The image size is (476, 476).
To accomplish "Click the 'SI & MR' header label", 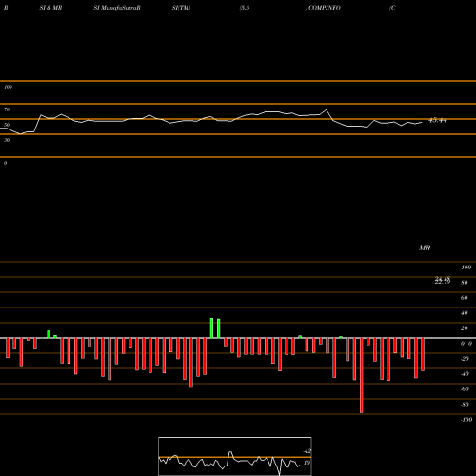I will tap(50, 8).
